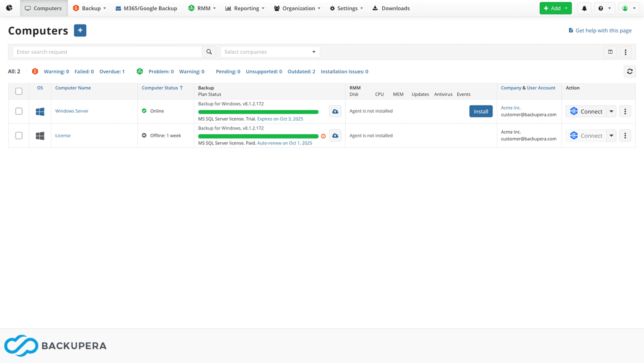
Task: Click the column layout icon
Action: [610, 52]
